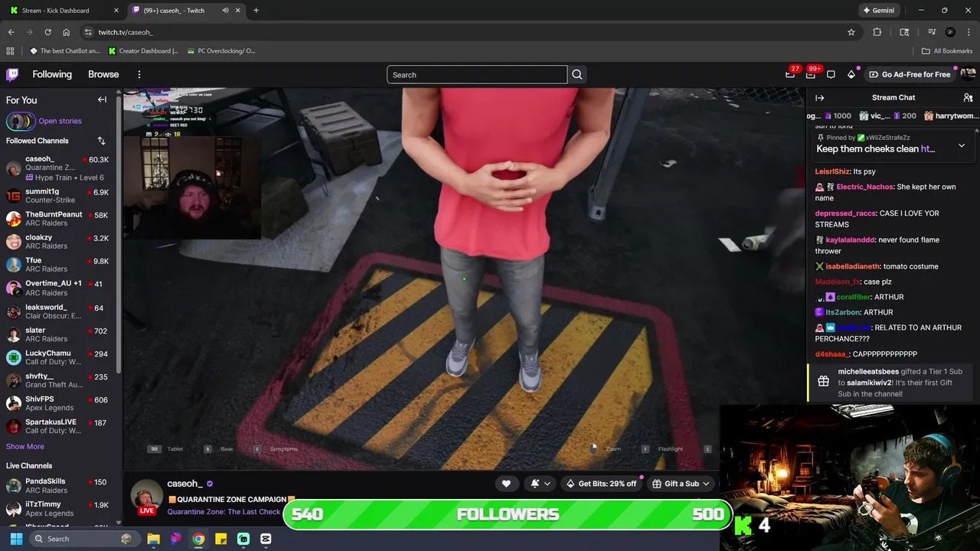Click the heart follow button
Viewport: 980px width, 551px height.
click(x=506, y=484)
